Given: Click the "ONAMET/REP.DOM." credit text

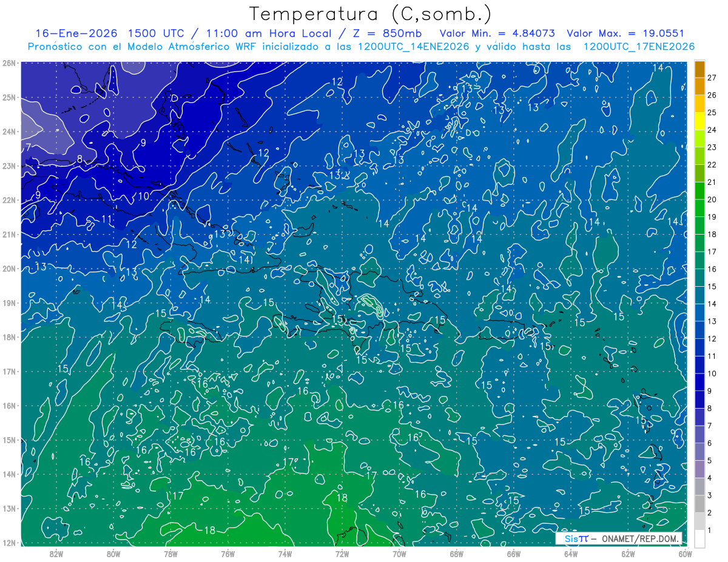Looking at the screenshot, I should pos(640,538).
